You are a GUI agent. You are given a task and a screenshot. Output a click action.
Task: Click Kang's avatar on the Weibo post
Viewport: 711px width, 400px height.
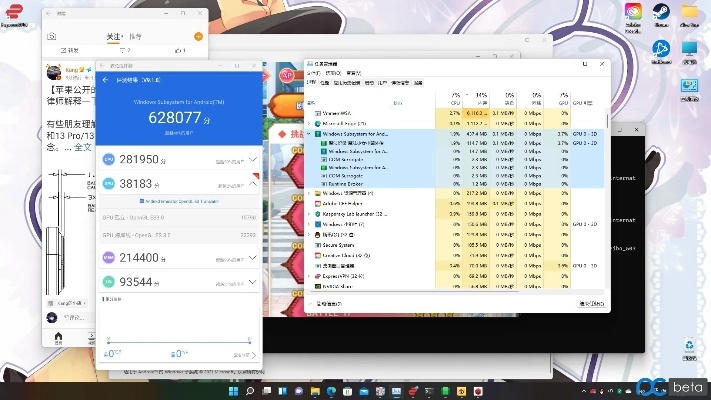54,72
